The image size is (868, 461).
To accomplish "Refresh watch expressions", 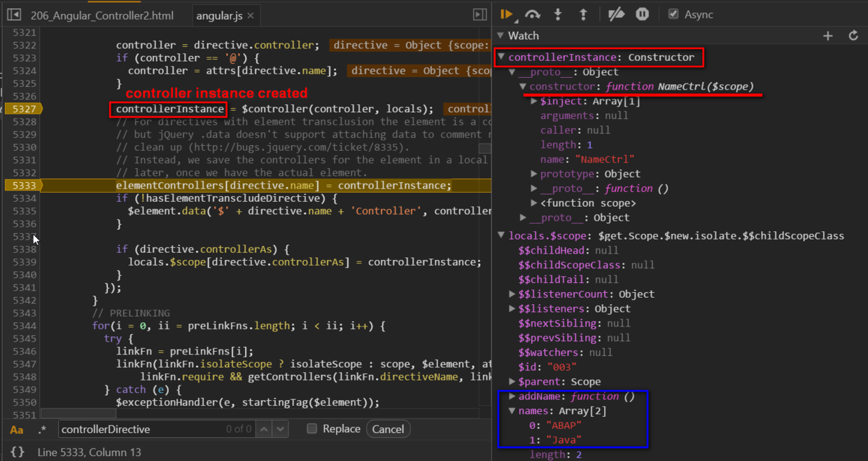I will tap(853, 36).
